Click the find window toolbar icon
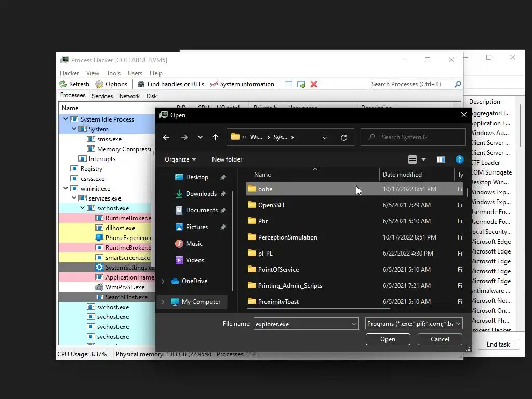 tap(288, 84)
